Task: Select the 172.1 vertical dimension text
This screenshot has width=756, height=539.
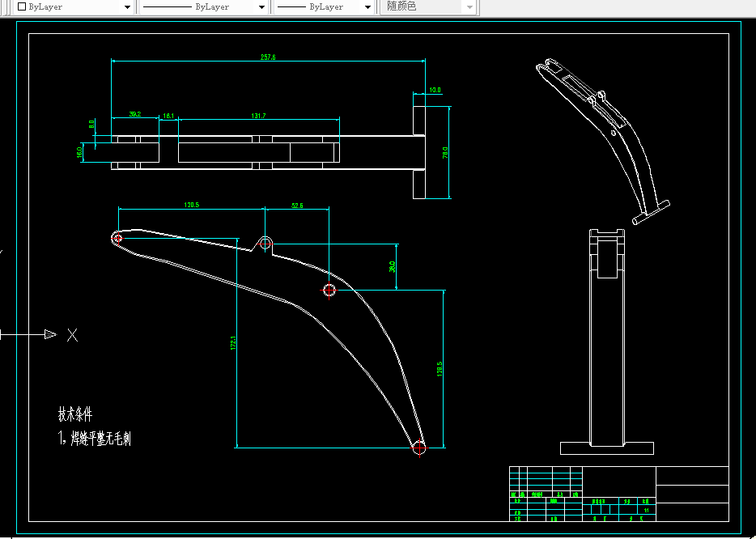Action: pyautogui.click(x=233, y=343)
